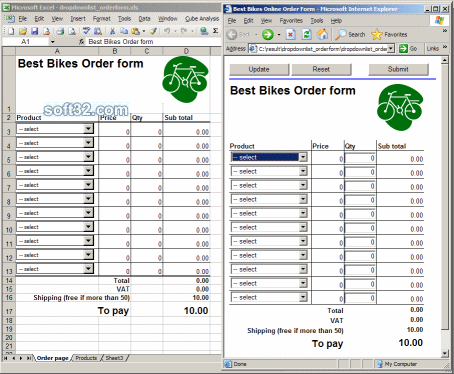
Task: Click the next sheet navigation arrow in Excel
Action: 21,358
